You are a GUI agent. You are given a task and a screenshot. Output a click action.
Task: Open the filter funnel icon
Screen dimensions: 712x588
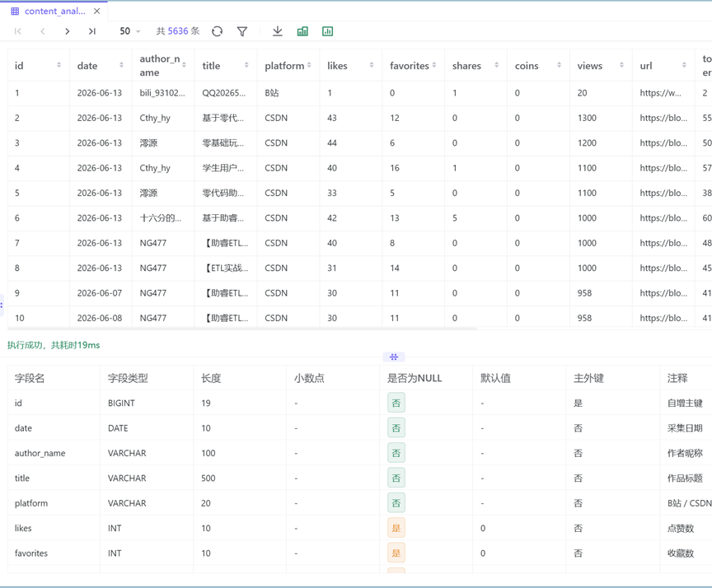(242, 31)
